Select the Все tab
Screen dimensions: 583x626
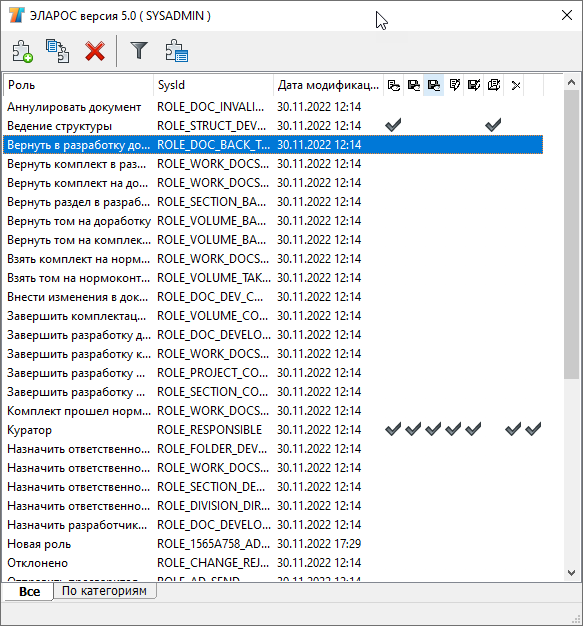click(29, 591)
